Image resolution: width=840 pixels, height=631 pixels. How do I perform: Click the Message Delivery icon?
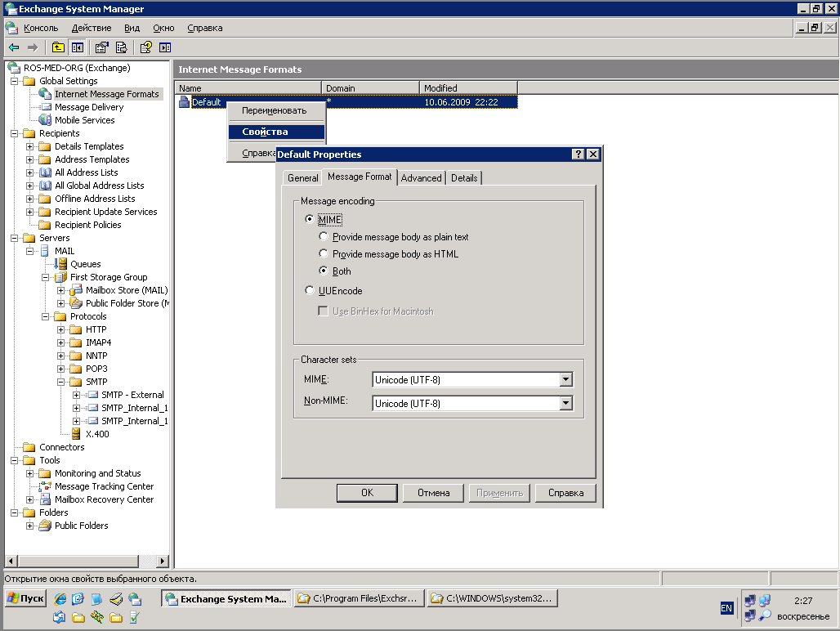[x=46, y=107]
